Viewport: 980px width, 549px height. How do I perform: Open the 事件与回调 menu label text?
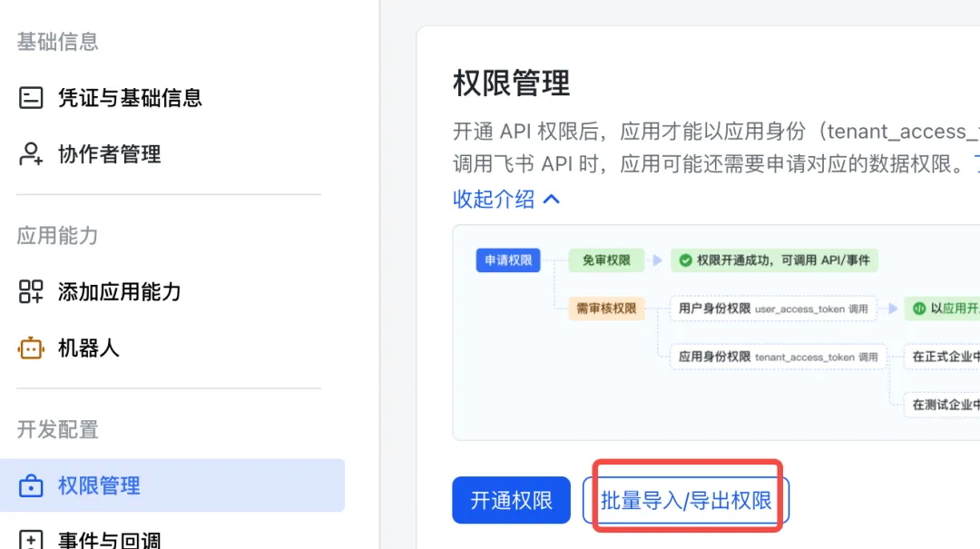coord(110,540)
